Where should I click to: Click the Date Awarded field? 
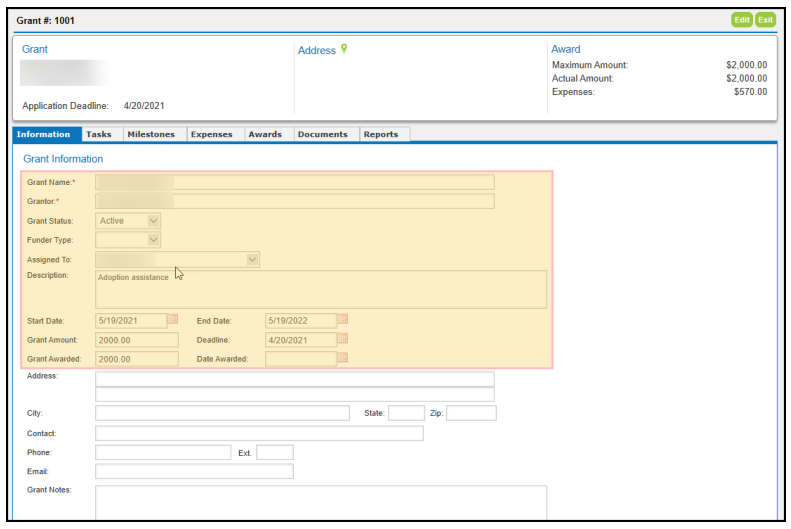point(301,359)
